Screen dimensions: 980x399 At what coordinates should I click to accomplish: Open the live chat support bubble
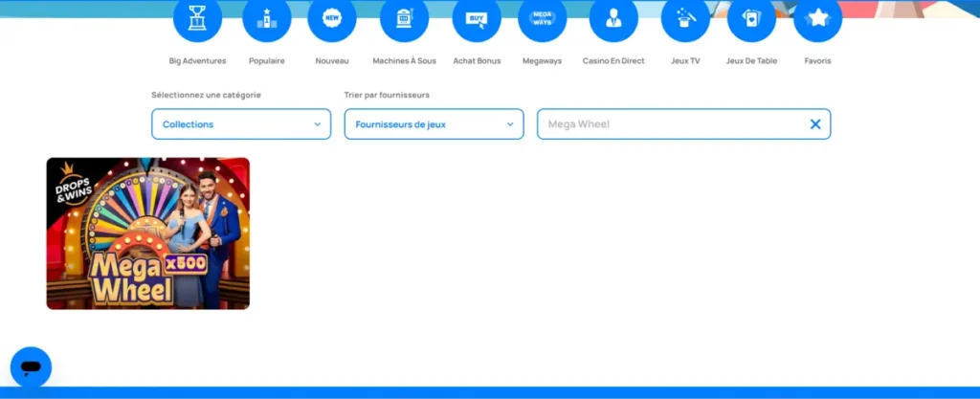(31, 367)
